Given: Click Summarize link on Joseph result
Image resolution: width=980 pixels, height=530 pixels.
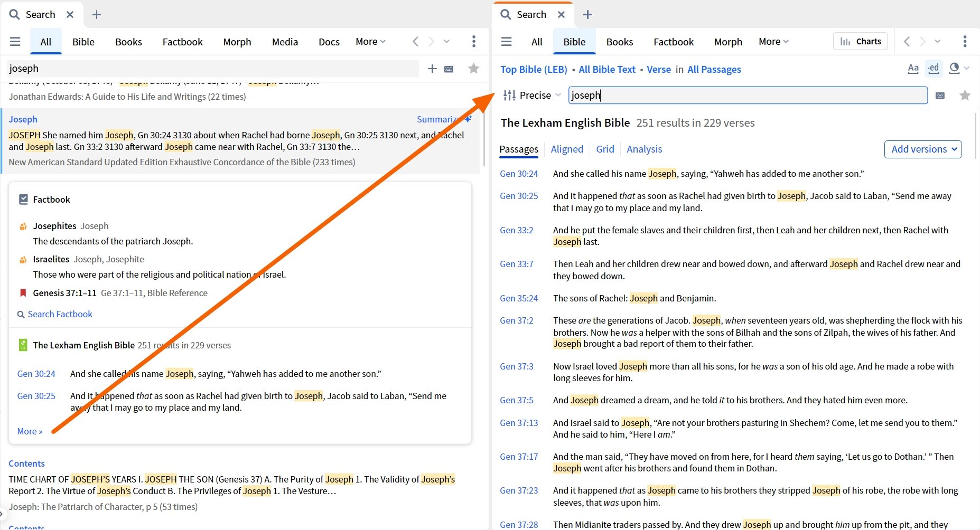Looking at the screenshot, I should pyautogui.click(x=444, y=119).
